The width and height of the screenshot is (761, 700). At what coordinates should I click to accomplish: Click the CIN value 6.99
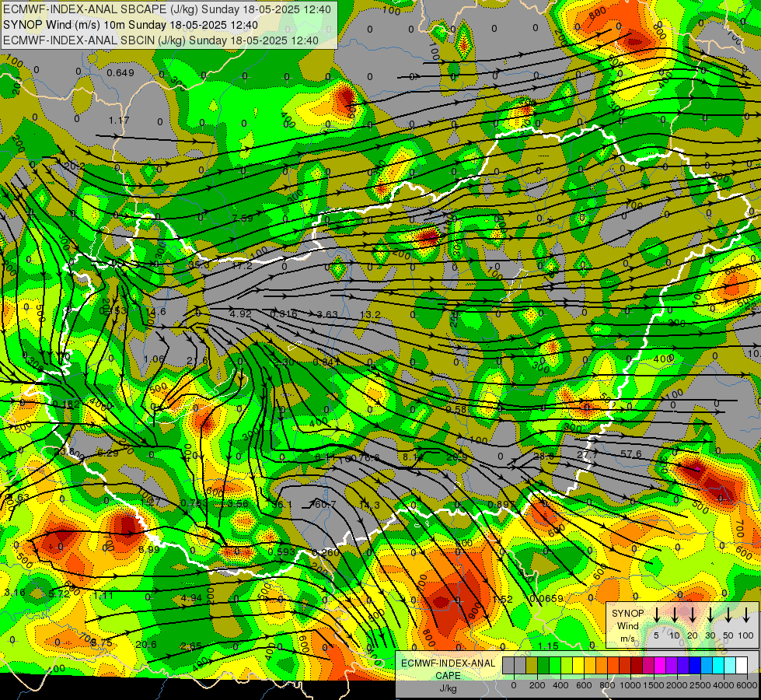[x=149, y=549]
